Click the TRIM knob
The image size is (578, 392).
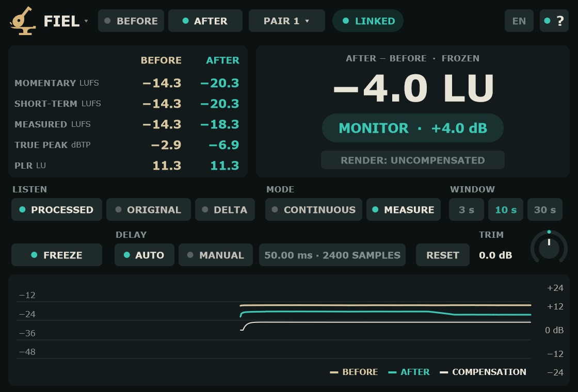pos(549,247)
